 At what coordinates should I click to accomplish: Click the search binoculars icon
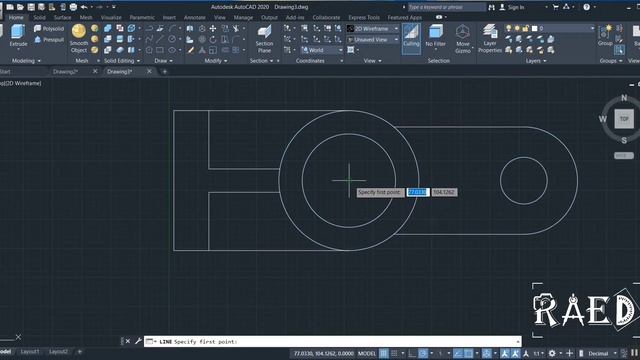tap(491, 7)
